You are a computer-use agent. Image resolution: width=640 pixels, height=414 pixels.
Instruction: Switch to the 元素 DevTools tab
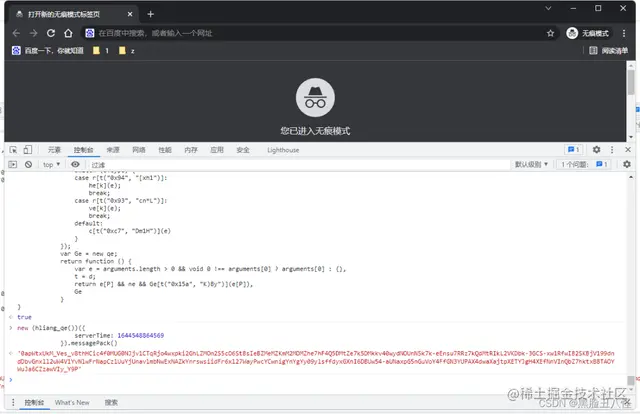tap(54, 150)
